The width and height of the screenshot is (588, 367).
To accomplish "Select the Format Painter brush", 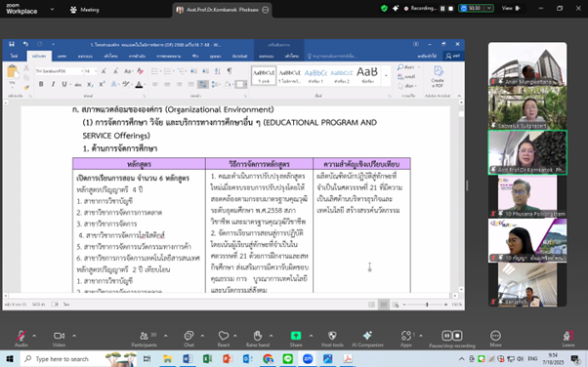I will click(x=26, y=87).
